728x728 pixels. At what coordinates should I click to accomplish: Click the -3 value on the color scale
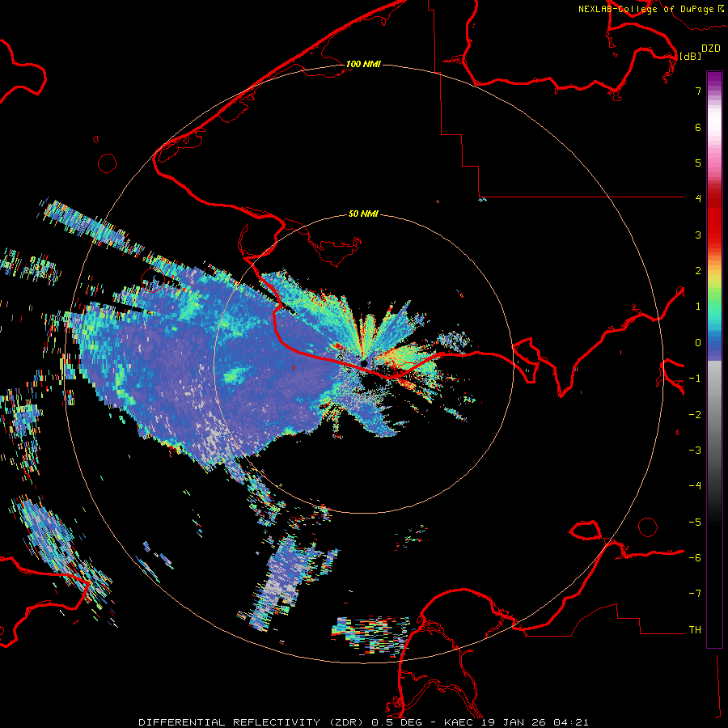(x=695, y=451)
